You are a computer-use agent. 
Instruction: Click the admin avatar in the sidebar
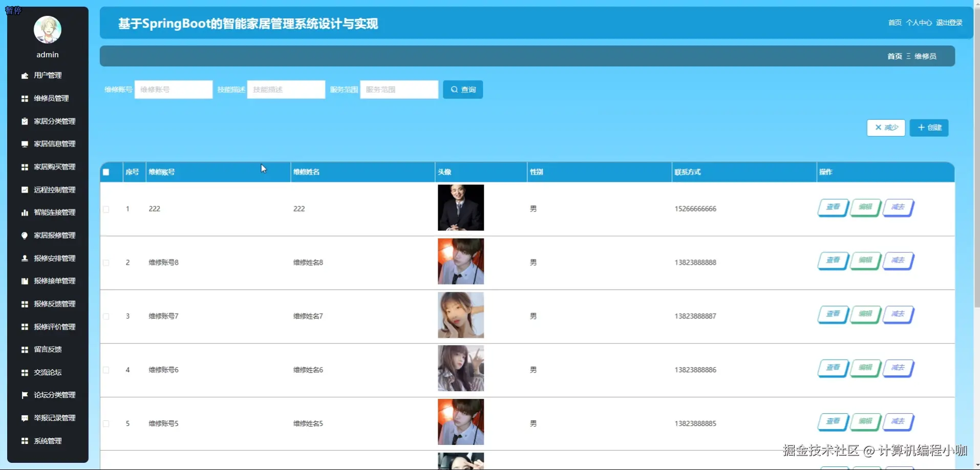48,30
